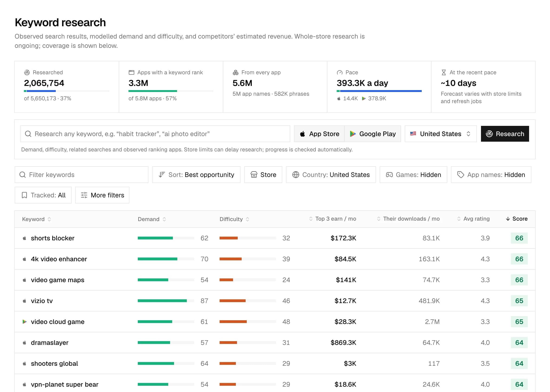This screenshot has width=550, height=392.
Task: Click the Apple icon beside 14.4K pace
Action: (x=339, y=98)
